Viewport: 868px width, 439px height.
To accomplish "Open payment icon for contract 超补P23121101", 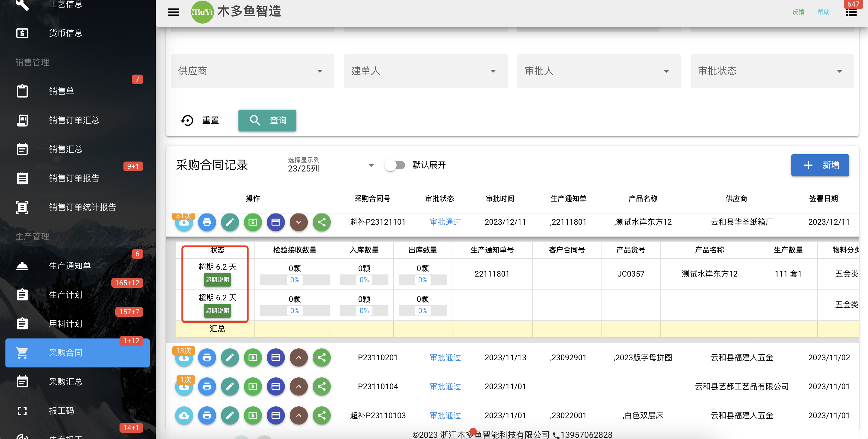I will (253, 222).
